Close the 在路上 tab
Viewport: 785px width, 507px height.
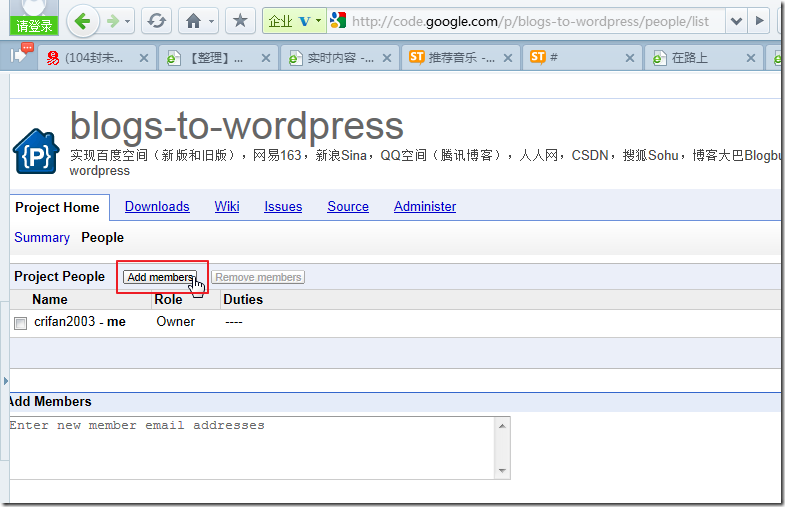(x=750, y=58)
